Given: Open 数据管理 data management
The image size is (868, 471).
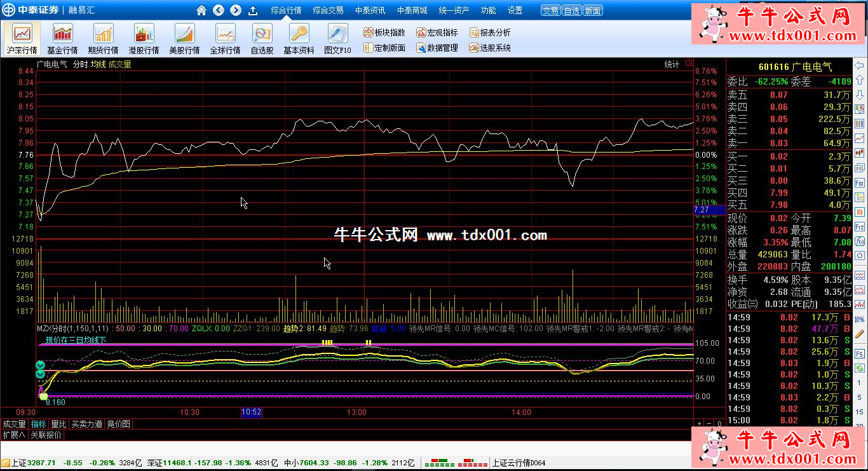Looking at the screenshot, I should click(437, 48).
